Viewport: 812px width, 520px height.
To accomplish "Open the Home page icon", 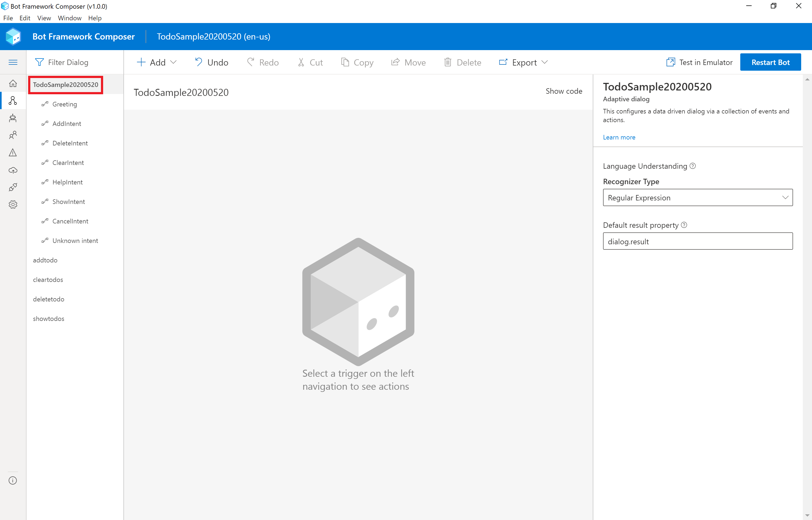I will (13, 83).
